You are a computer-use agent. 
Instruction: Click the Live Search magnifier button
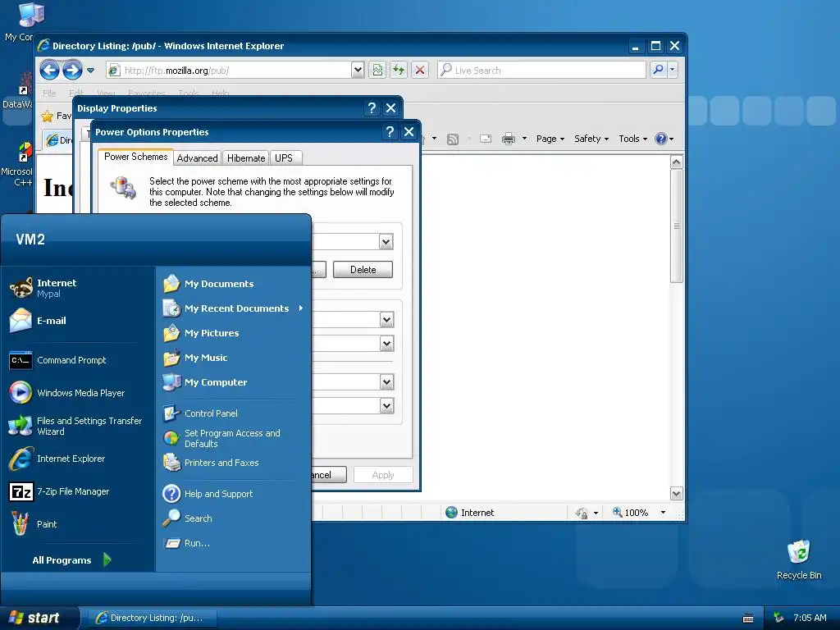[x=659, y=70]
